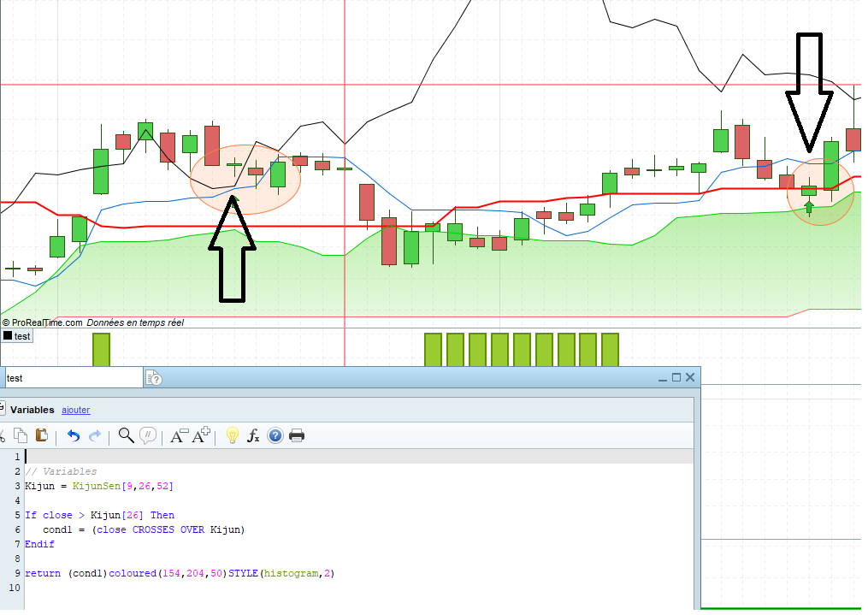Open the indicator documentation icon beside name
This screenshot has width=868, height=615.
click(153, 378)
